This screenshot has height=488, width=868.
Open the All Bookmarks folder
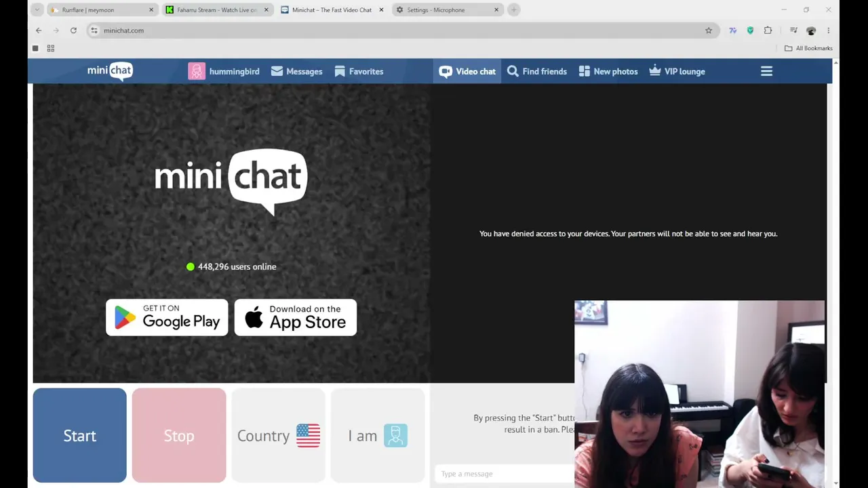click(x=808, y=48)
